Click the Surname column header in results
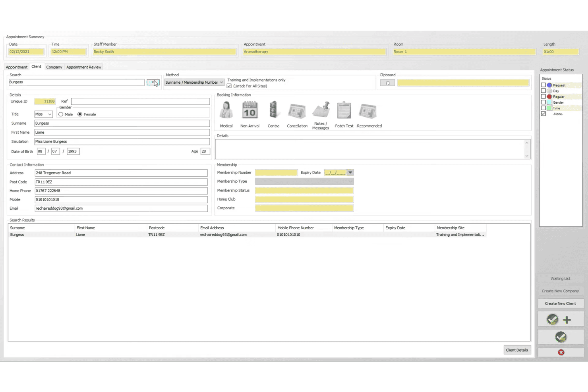 [x=42, y=228]
